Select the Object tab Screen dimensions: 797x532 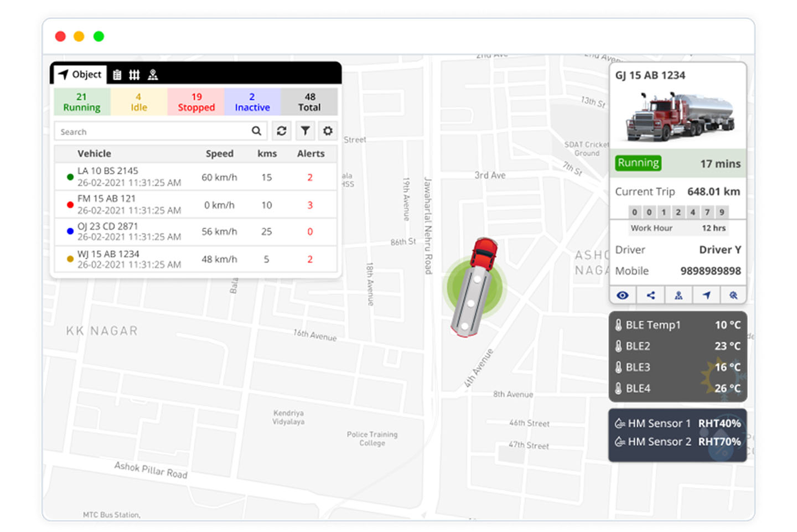click(80, 74)
